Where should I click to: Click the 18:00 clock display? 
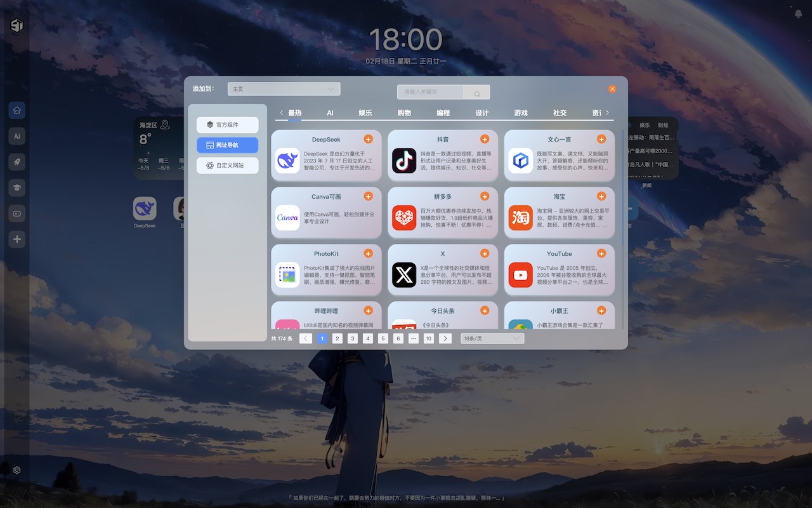[x=406, y=39]
